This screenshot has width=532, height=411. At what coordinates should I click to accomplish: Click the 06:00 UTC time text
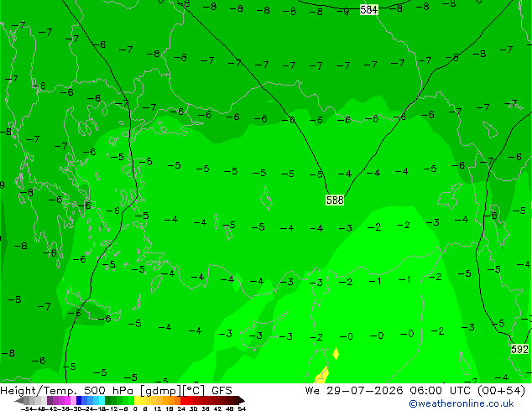tap(441, 391)
